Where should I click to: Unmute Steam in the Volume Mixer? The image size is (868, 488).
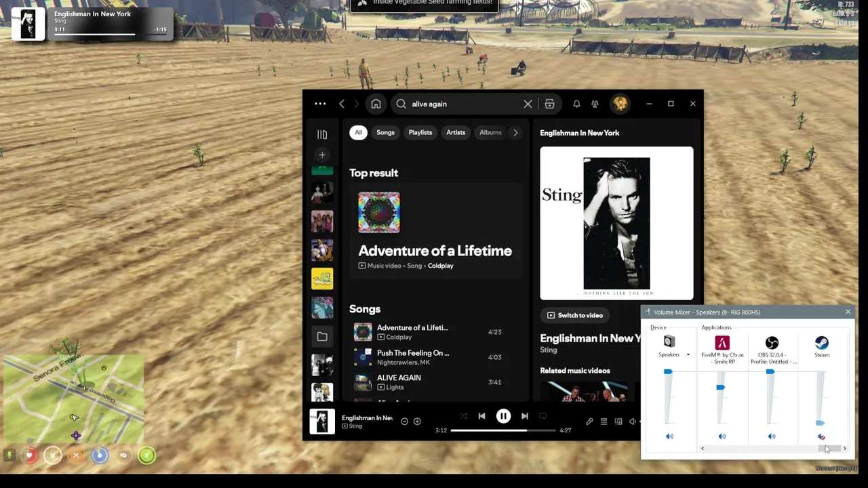coord(821,436)
